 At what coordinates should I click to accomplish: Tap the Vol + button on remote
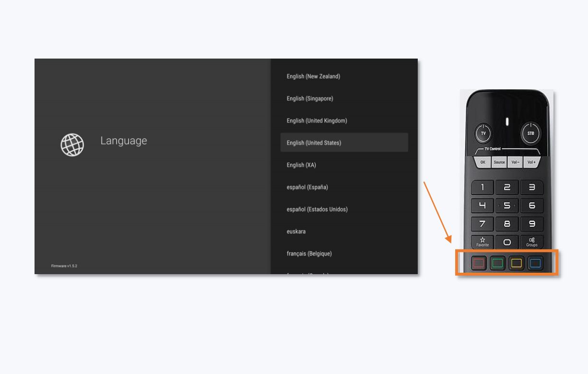[531, 162]
